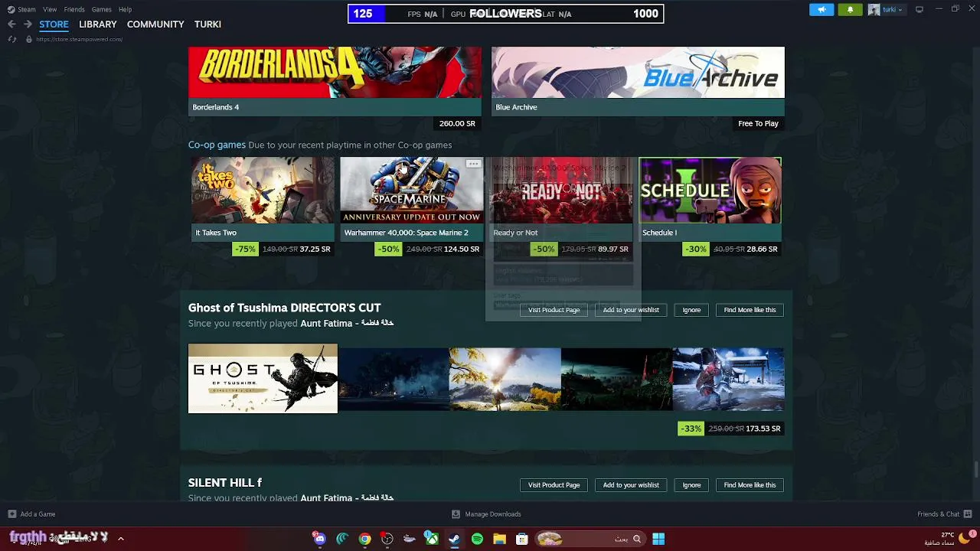
Task: Open Spotify from the taskbar
Action: click(x=477, y=539)
